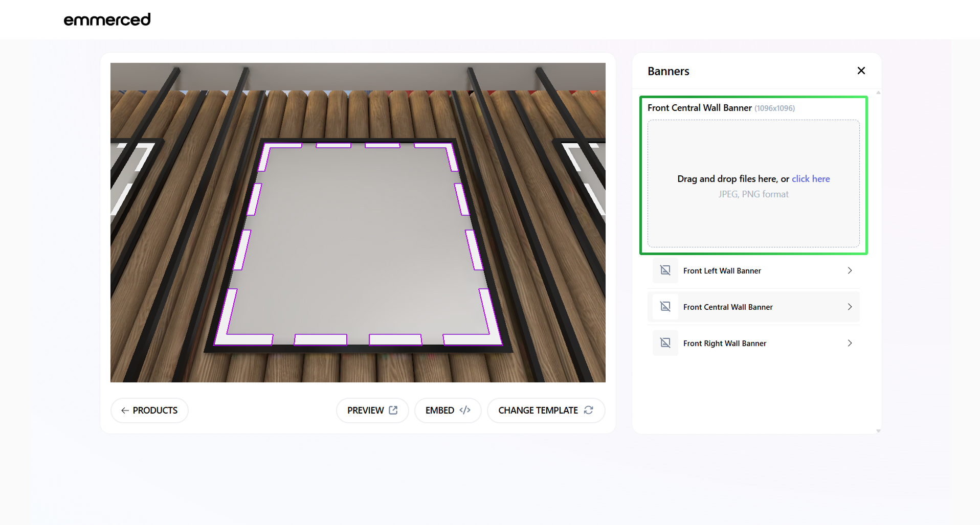Click the scroll down arrow in Banners panel
The width and height of the screenshot is (980, 525).
coord(878,431)
